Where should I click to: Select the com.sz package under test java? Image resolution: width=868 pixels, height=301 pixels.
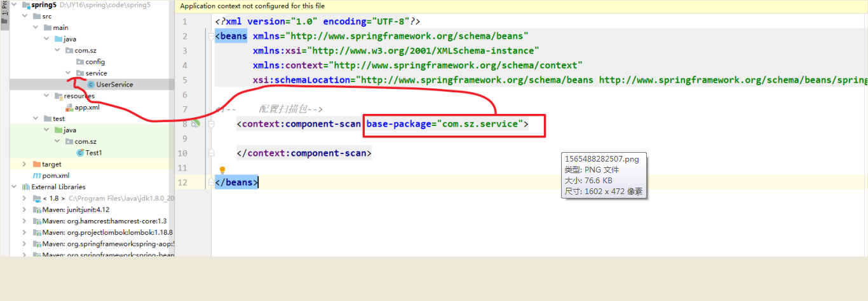(x=85, y=141)
